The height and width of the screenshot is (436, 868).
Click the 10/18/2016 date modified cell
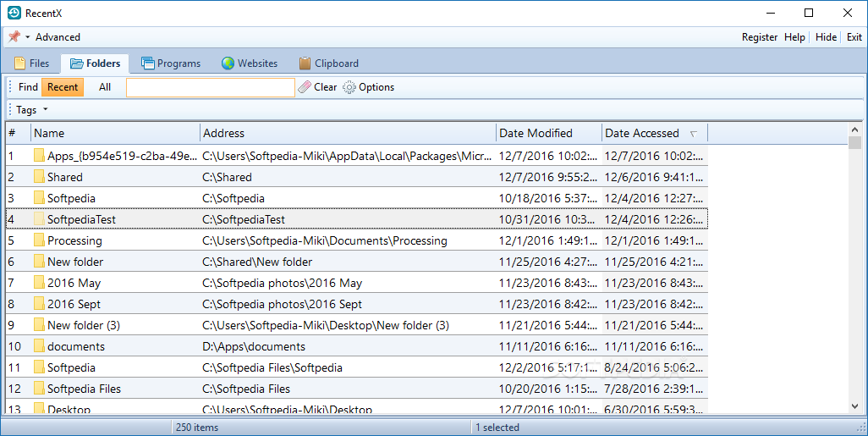pos(547,198)
